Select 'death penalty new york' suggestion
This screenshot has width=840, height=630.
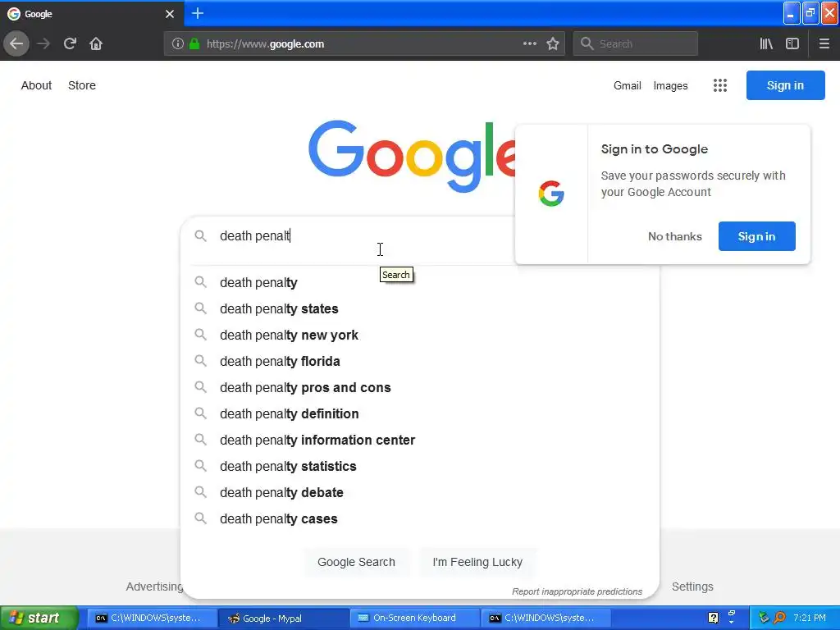420,335
